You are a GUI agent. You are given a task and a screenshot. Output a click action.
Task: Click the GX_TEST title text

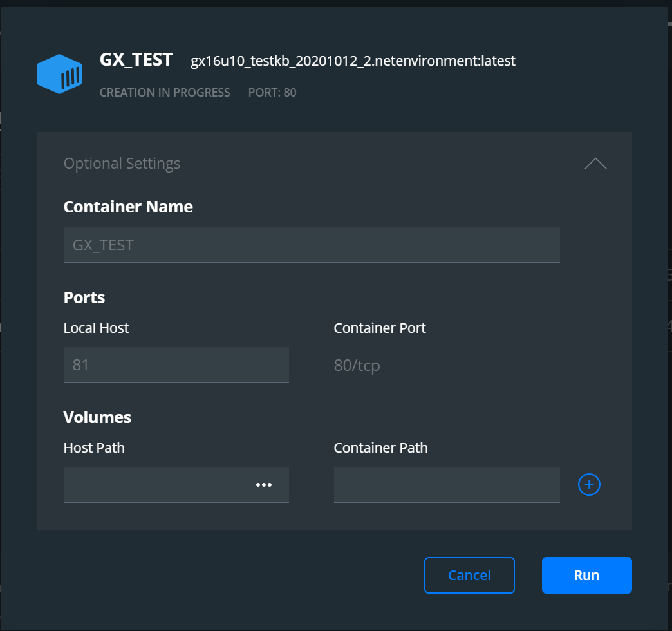(136, 60)
